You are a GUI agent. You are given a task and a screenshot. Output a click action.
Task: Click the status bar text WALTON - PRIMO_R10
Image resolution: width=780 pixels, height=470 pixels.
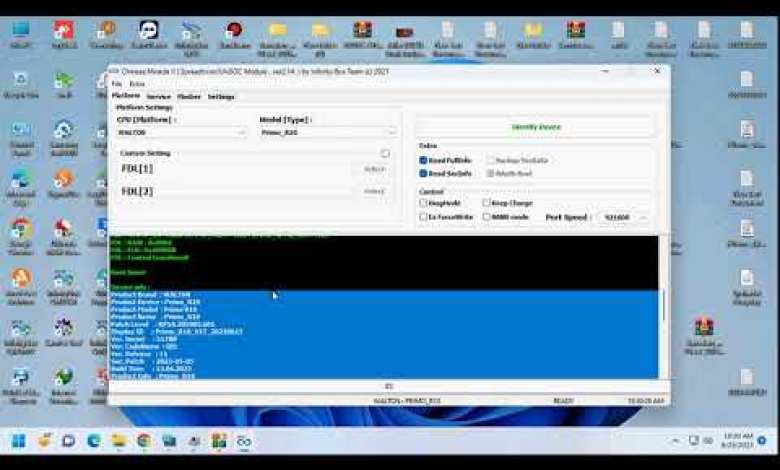(x=407, y=400)
